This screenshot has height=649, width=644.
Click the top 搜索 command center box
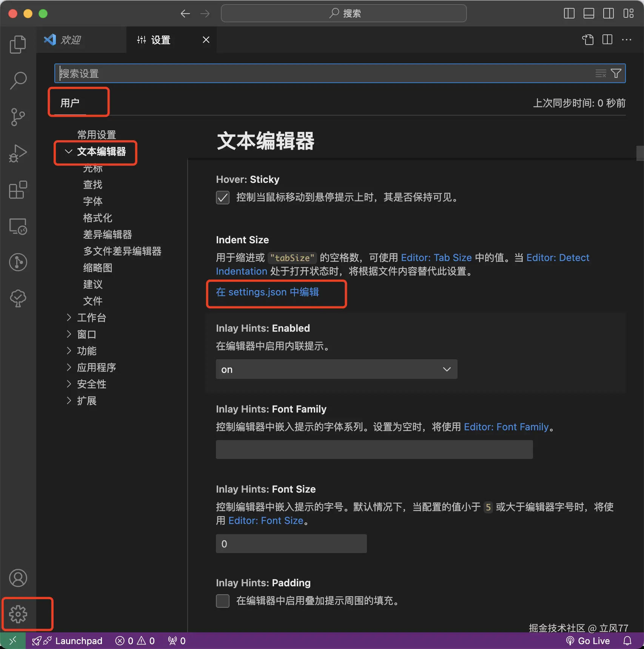tap(344, 14)
